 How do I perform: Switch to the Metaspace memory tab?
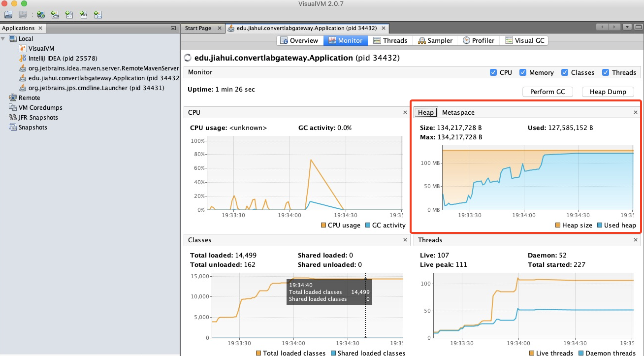(x=458, y=113)
